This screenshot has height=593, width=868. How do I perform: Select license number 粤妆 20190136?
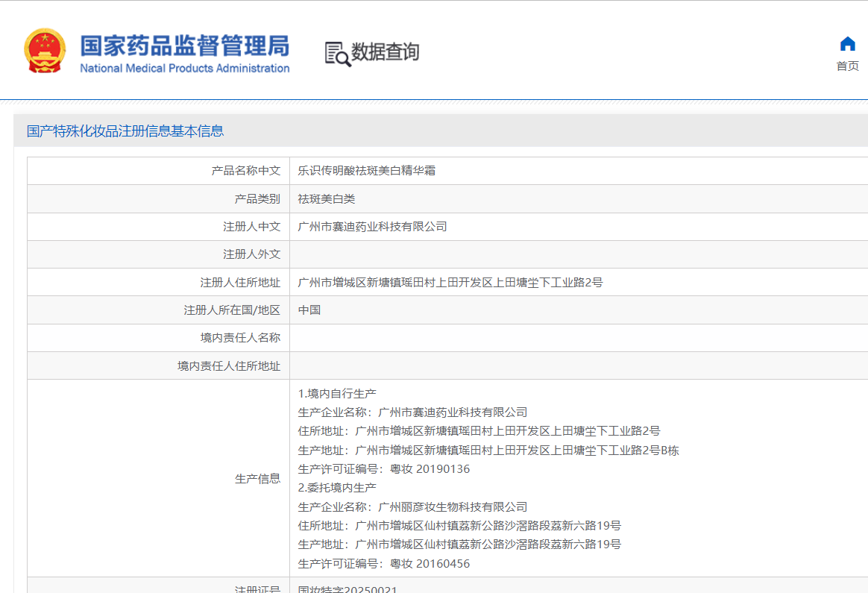pos(430,469)
